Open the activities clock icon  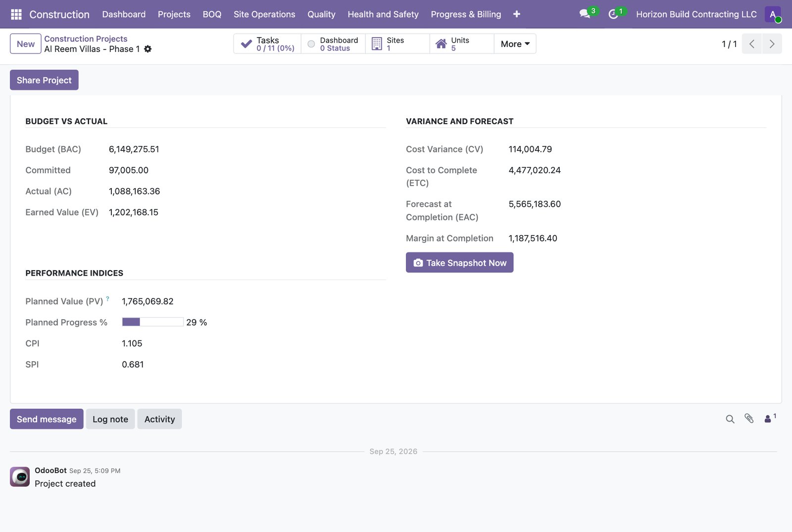tap(613, 14)
